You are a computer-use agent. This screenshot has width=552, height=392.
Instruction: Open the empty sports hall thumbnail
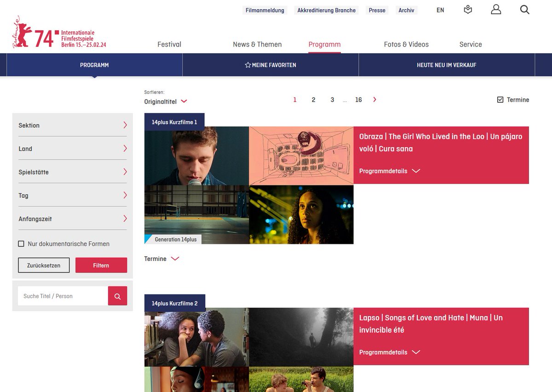pyautogui.click(x=196, y=214)
